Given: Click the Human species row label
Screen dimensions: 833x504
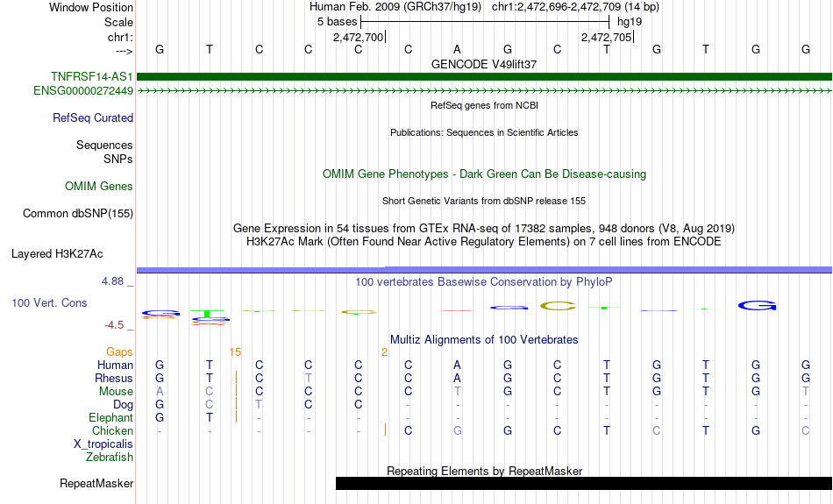Looking at the screenshot, I should tap(115, 365).
